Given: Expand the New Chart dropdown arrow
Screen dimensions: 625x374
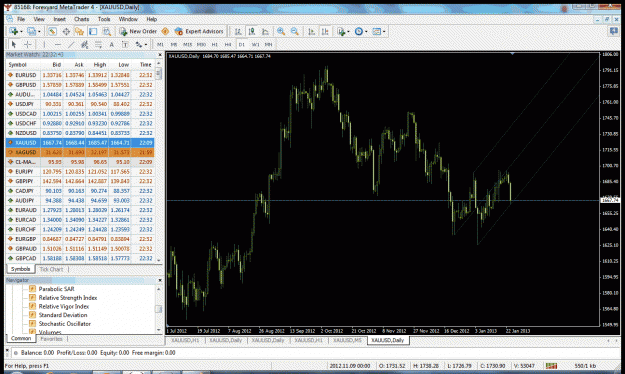Looking at the screenshot, I should (x=21, y=32).
